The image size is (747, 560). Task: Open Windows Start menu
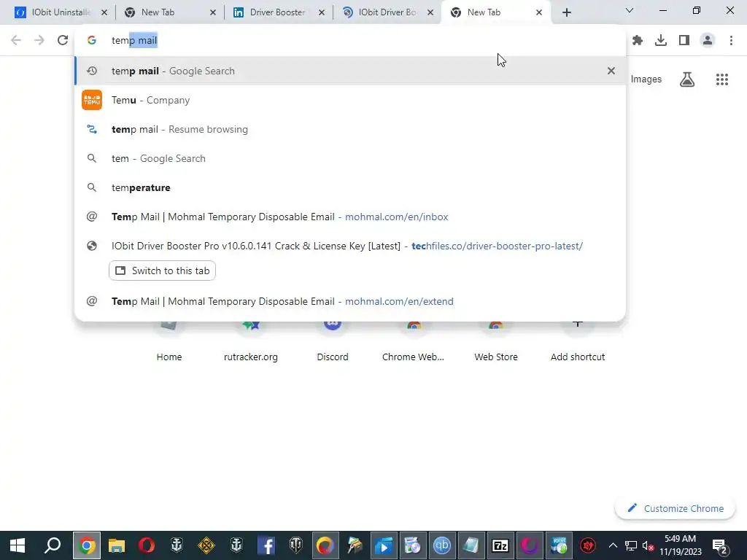18,545
